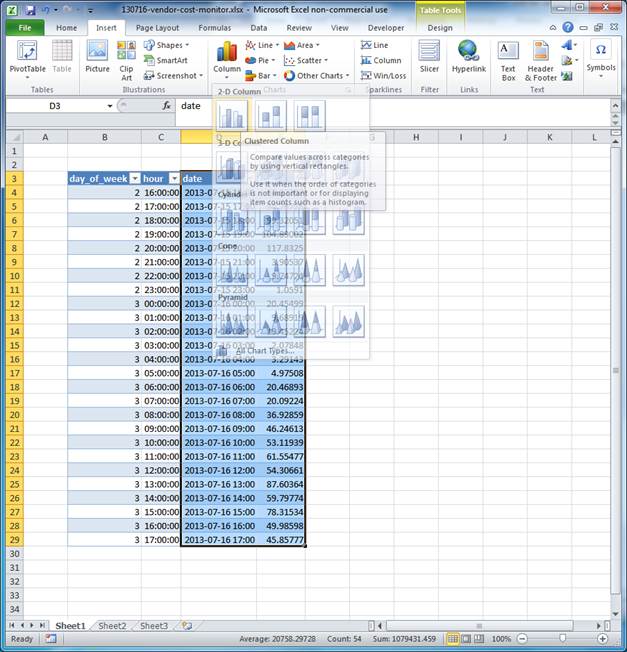
Task: Toggle Page Break Preview view
Action: tap(481, 638)
